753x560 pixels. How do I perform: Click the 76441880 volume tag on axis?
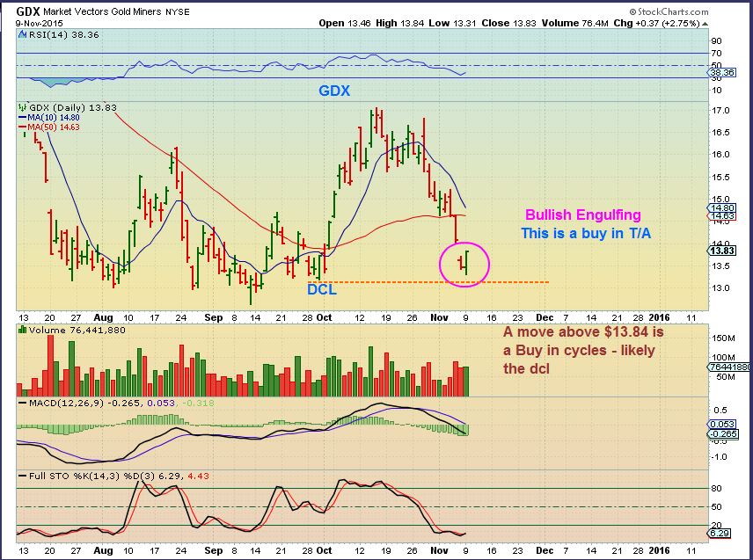click(x=729, y=367)
